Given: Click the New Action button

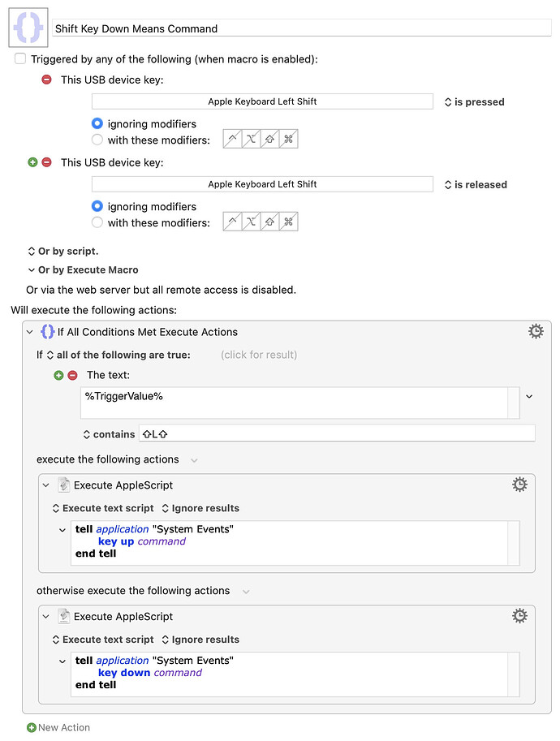Looking at the screenshot, I should 58,727.
